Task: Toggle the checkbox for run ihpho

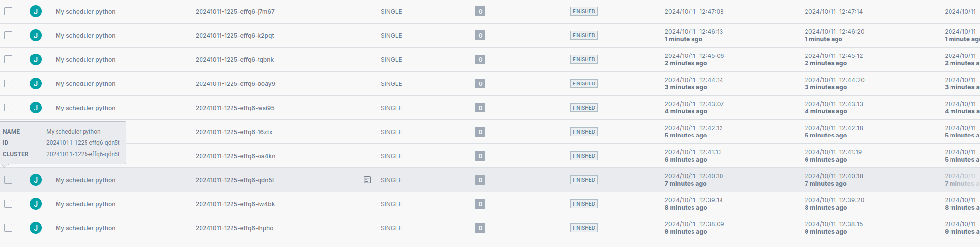Action: click(8, 228)
